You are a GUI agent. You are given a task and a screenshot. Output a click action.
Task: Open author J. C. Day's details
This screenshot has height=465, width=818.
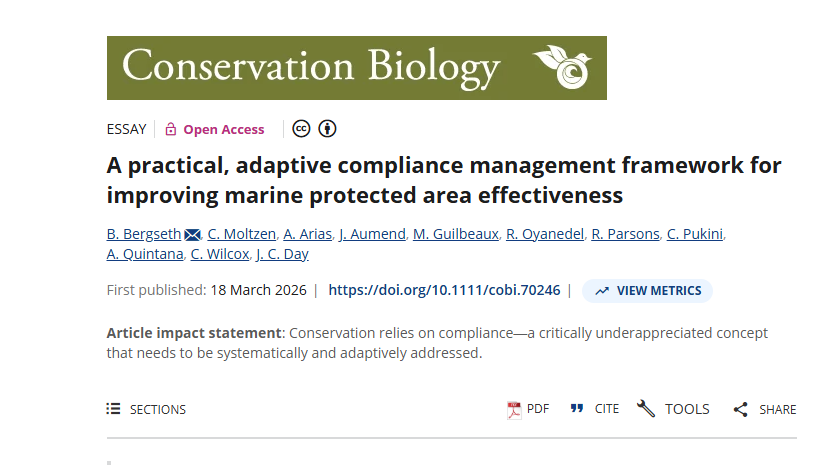[283, 254]
